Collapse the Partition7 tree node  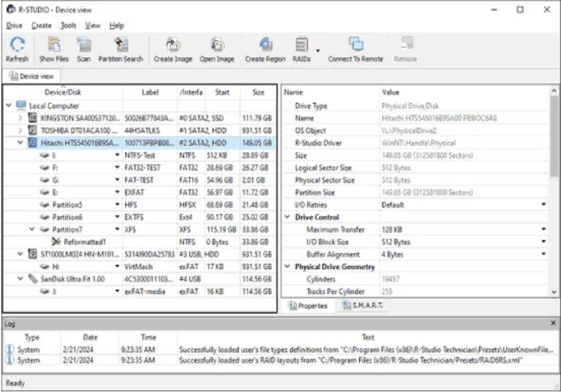tap(32, 229)
